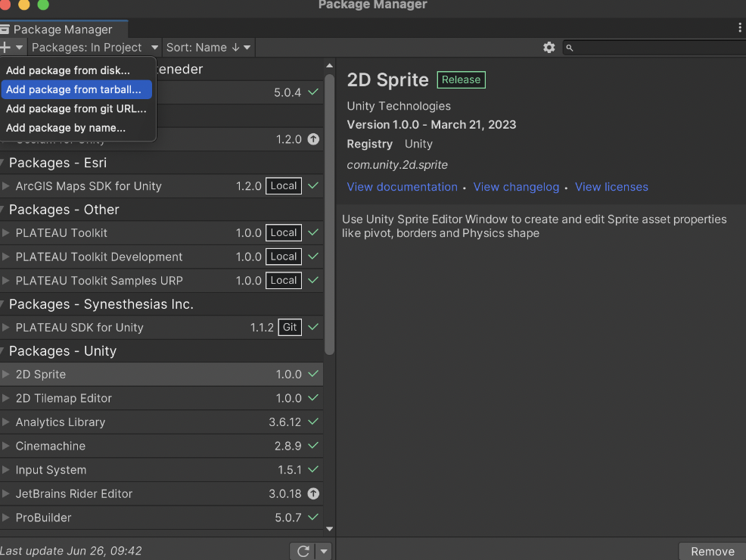Click the Unity Technologies author text
The height and width of the screenshot is (560, 746).
pyautogui.click(x=399, y=106)
